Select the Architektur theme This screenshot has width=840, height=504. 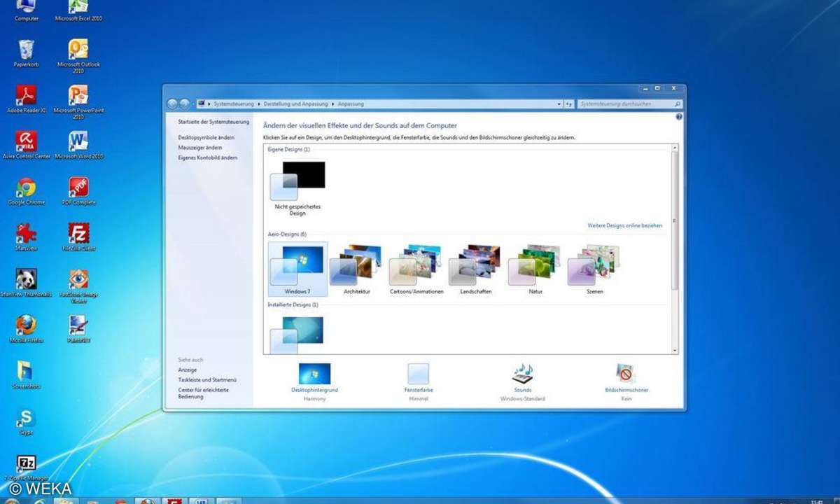[x=357, y=269]
